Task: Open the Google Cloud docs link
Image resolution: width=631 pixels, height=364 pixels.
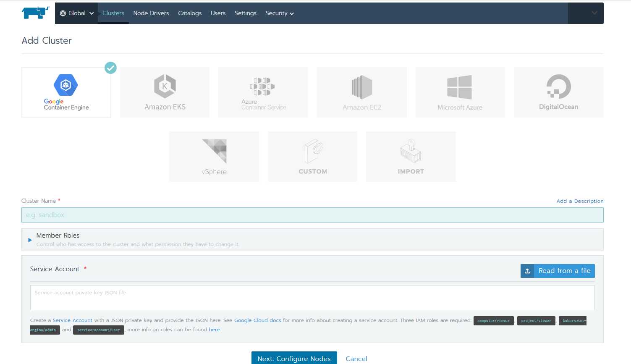Action: point(258,320)
